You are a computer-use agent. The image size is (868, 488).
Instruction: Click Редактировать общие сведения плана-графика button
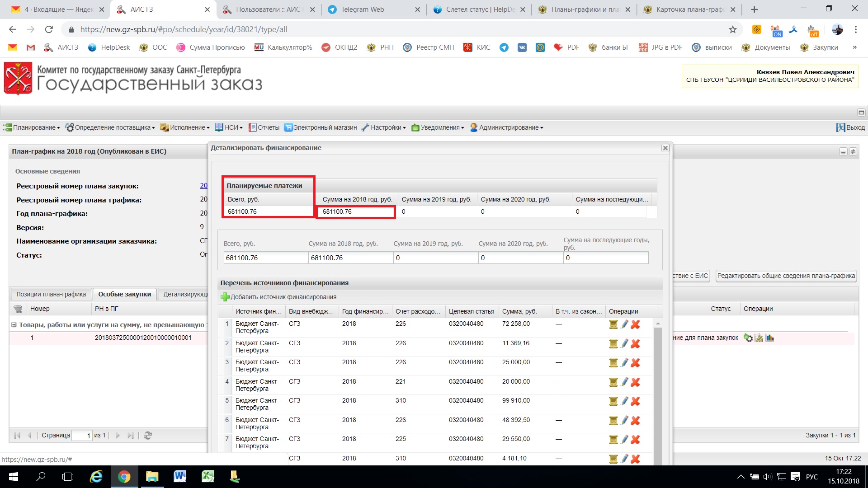coord(786,276)
